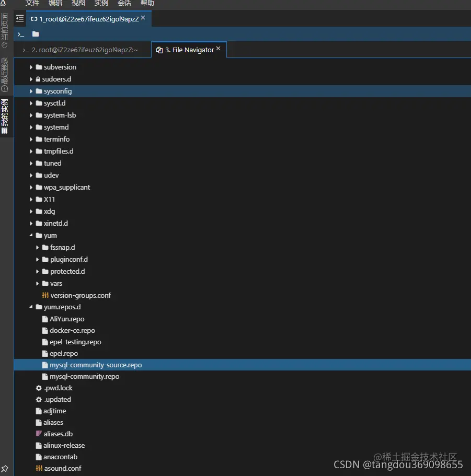This screenshot has height=476, width=471.
Task: Click the epel.repo file icon
Action: click(x=45, y=354)
